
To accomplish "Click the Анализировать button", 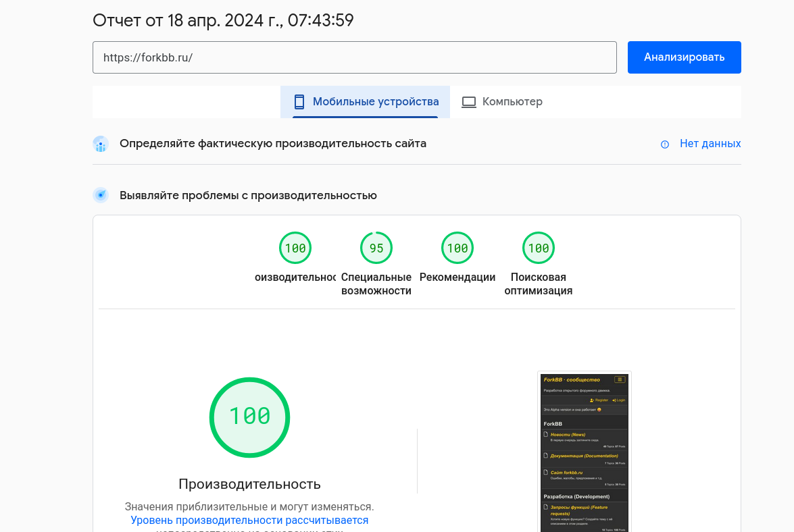I will click(x=684, y=57).
